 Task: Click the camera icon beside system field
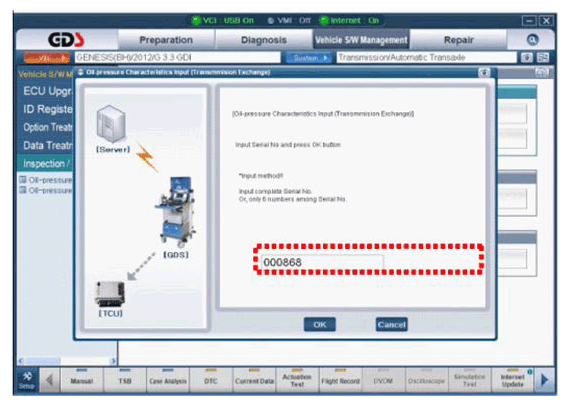tap(527, 58)
